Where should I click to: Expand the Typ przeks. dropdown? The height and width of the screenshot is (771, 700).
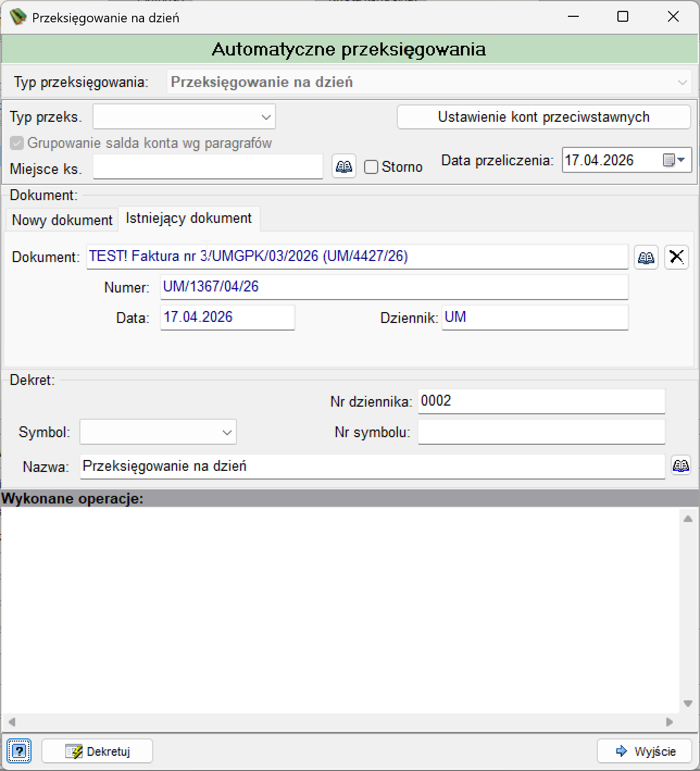point(184,117)
